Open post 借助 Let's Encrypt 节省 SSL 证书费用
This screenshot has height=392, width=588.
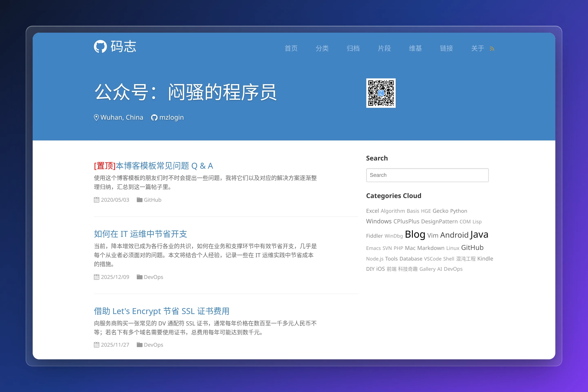(x=161, y=311)
